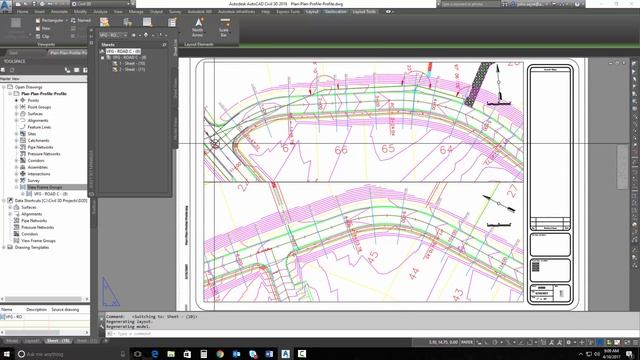
Task: Open the Analyze ribbon tab
Action: [x=100, y=12]
